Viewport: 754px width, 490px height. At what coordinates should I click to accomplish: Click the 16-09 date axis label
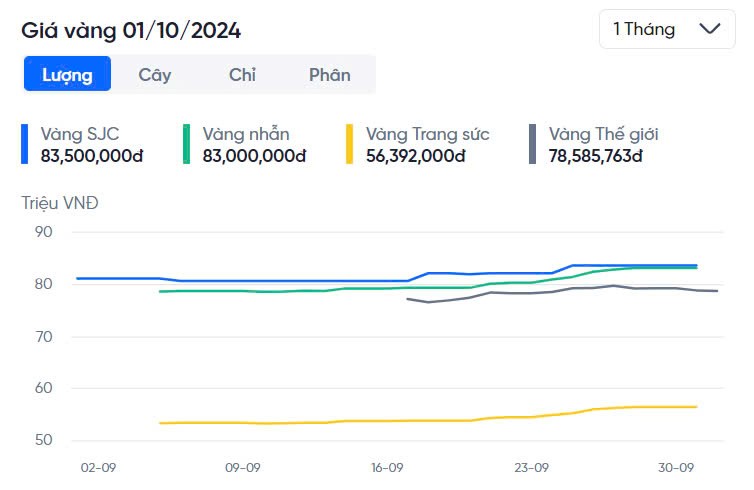(x=387, y=467)
